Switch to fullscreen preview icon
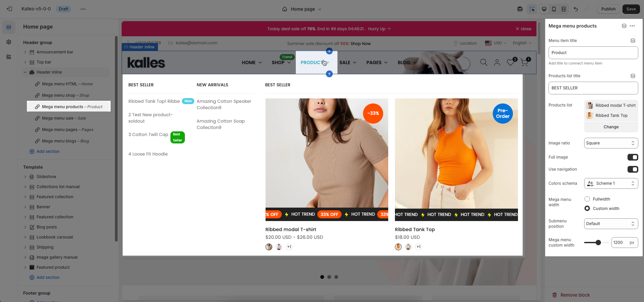Viewport: 644px width, 302px height. 564,9
